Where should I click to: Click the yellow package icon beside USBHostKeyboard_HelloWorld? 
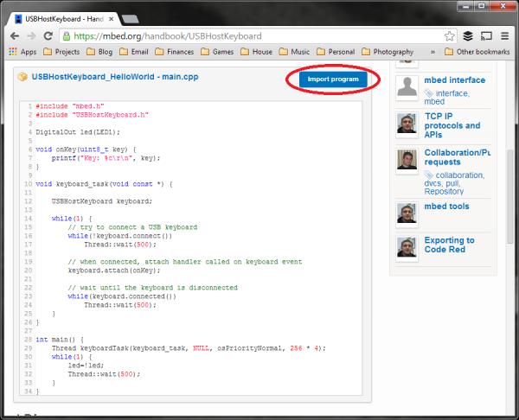pyautogui.click(x=22, y=77)
